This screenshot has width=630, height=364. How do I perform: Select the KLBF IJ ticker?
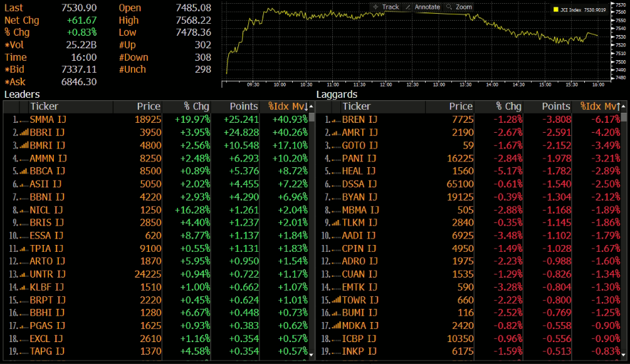pos(46,287)
